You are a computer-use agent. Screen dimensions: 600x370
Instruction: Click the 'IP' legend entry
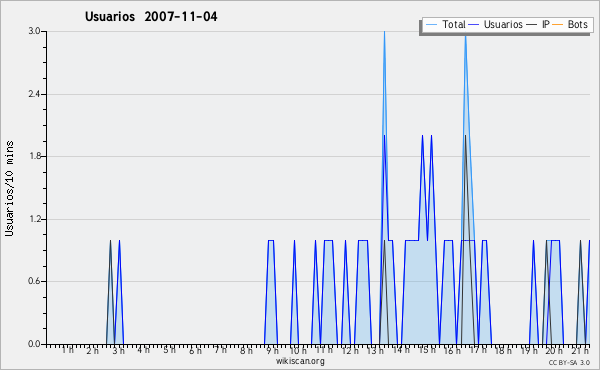pyautogui.click(x=546, y=24)
